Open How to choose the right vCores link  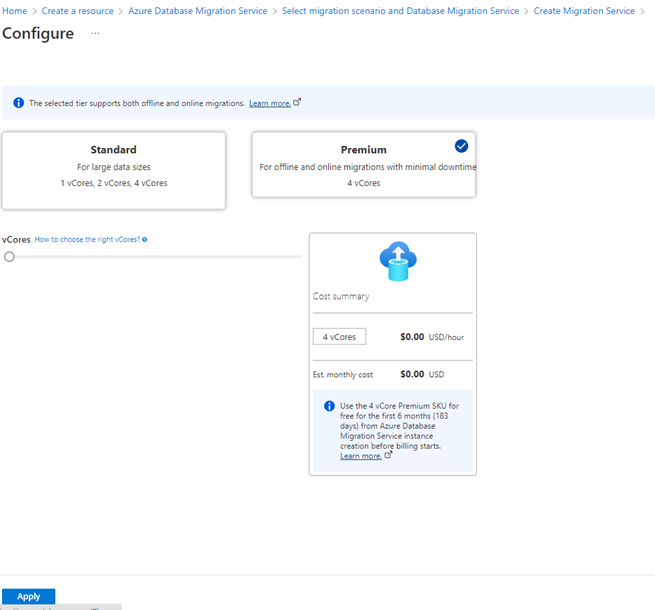[x=87, y=239]
